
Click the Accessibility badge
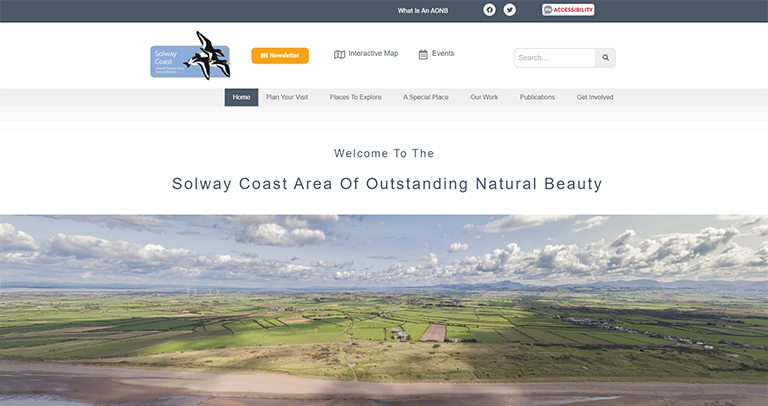point(568,10)
